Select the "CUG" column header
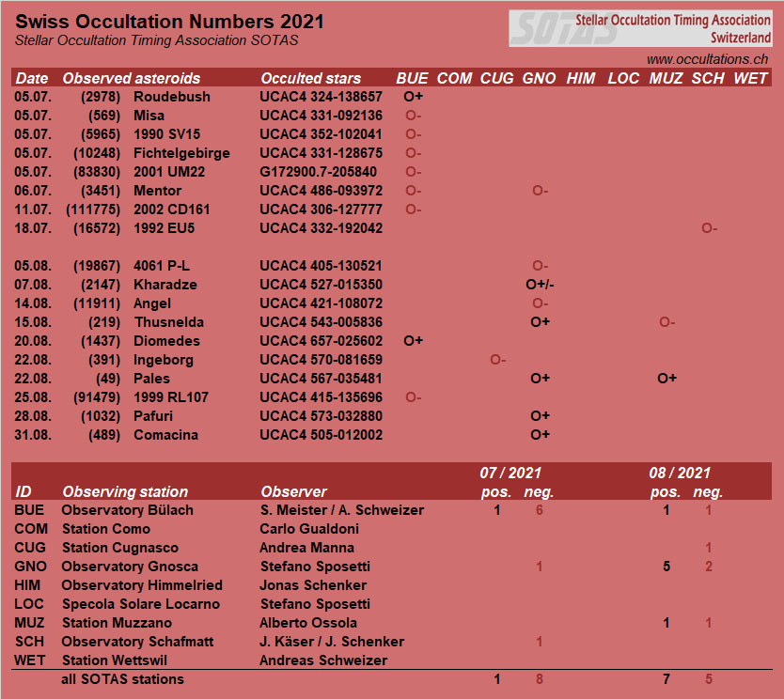The image size is (784, 699). 496,78
